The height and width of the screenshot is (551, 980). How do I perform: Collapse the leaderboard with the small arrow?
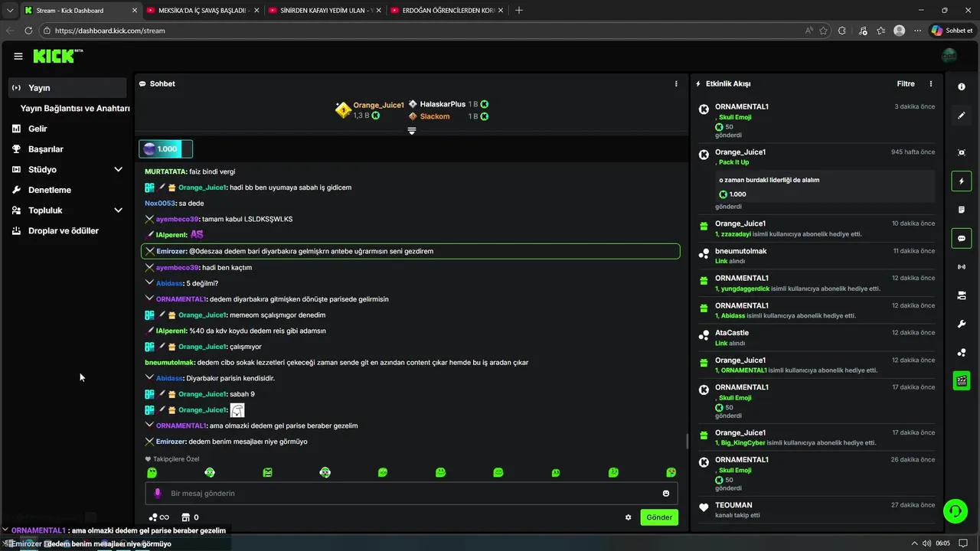coord(412,132)
